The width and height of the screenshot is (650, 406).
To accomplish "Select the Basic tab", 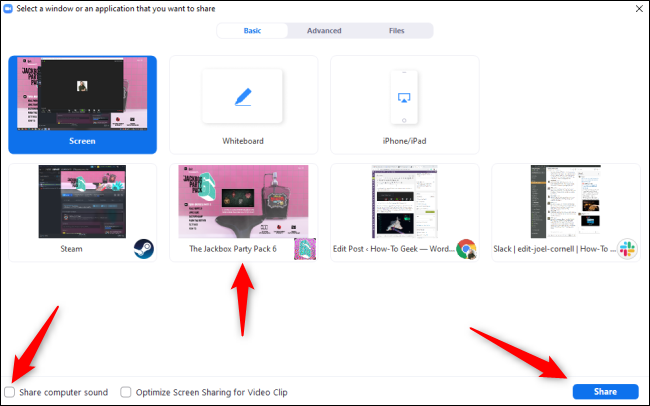I will click(253, 31).
